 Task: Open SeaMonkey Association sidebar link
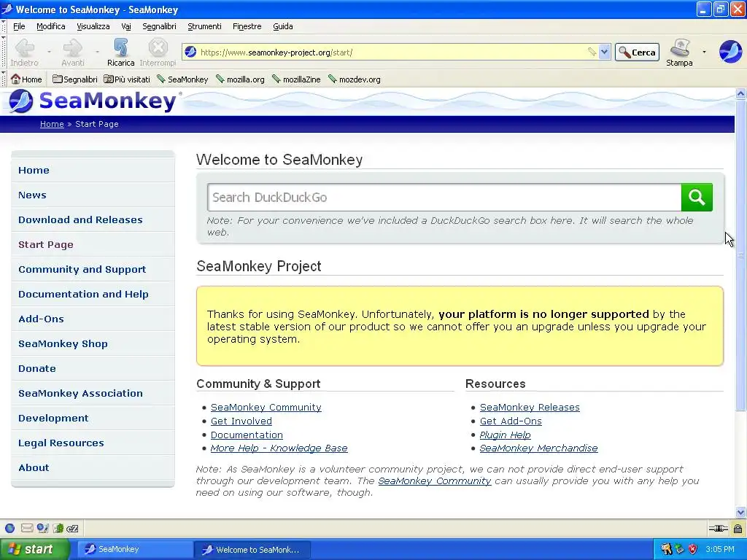pos(80,393)
